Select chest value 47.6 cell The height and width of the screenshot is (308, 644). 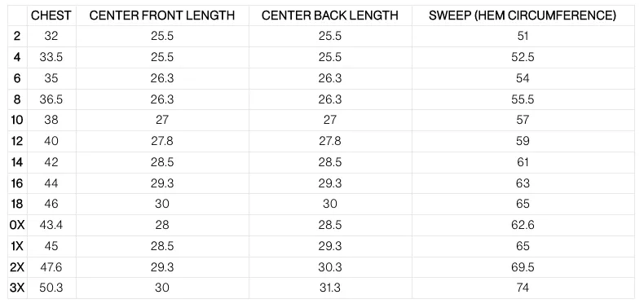pyautogui.click(x=51, y=267)
